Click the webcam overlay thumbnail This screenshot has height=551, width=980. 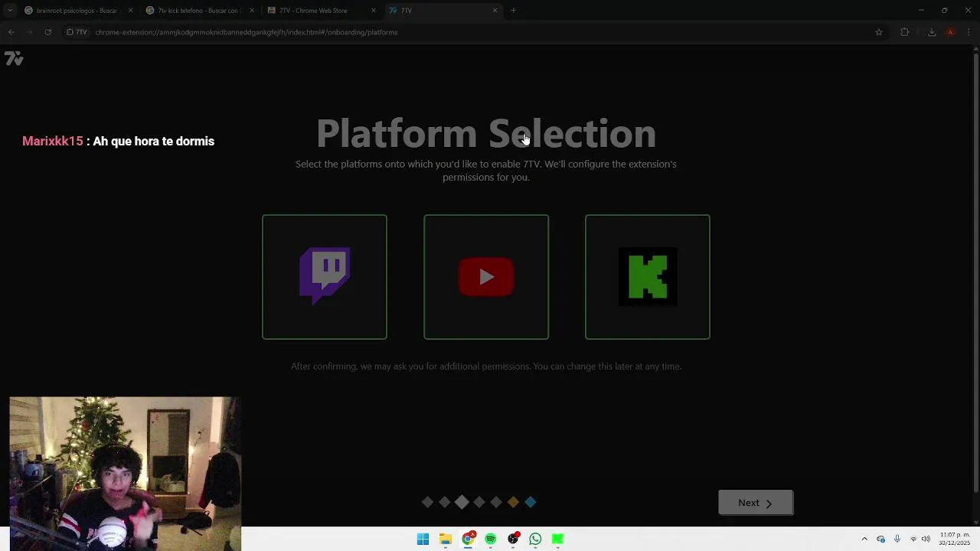pos(126,473)
